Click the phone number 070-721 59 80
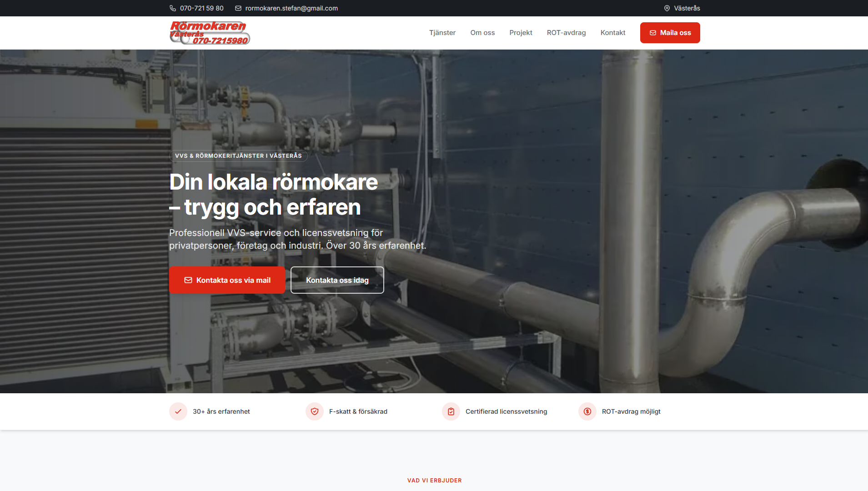 [201, 8]
